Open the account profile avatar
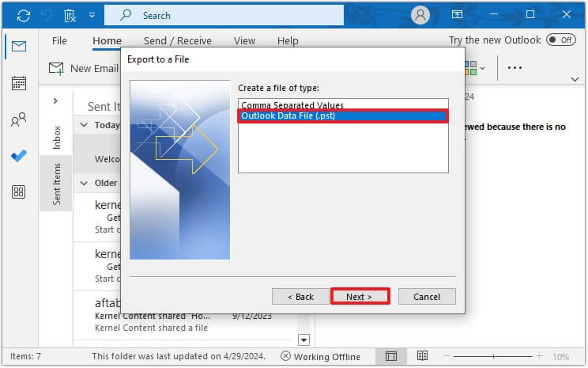This screenshot has height=368, width=588. pyautogui.click(x=420, y=15)
